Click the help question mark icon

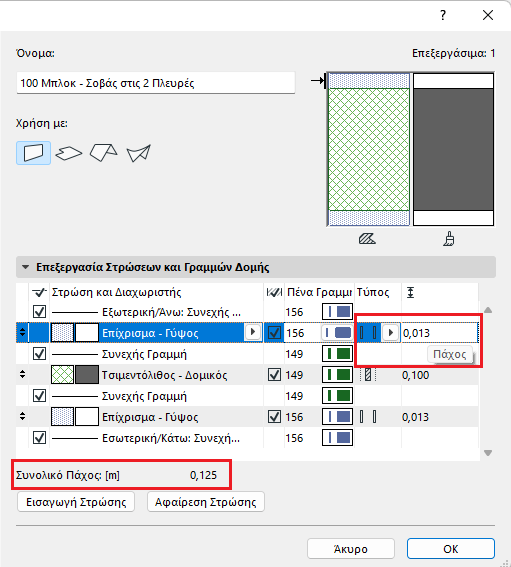[443, 15]
